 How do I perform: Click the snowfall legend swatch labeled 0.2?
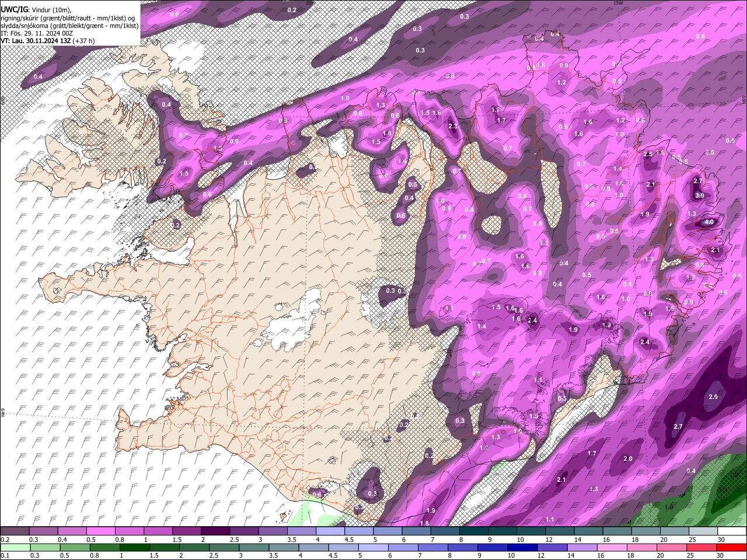click(x=15, y=531)
